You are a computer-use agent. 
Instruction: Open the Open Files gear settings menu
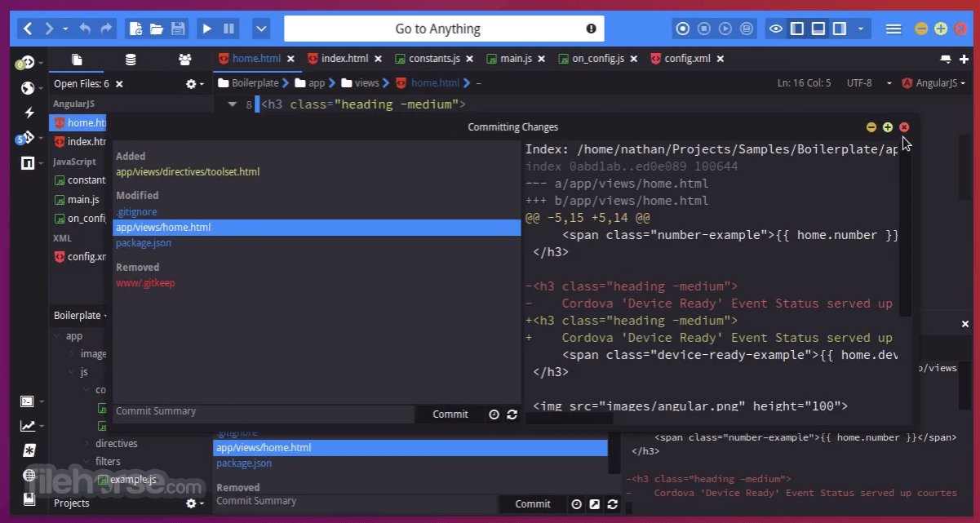[193, 83]
